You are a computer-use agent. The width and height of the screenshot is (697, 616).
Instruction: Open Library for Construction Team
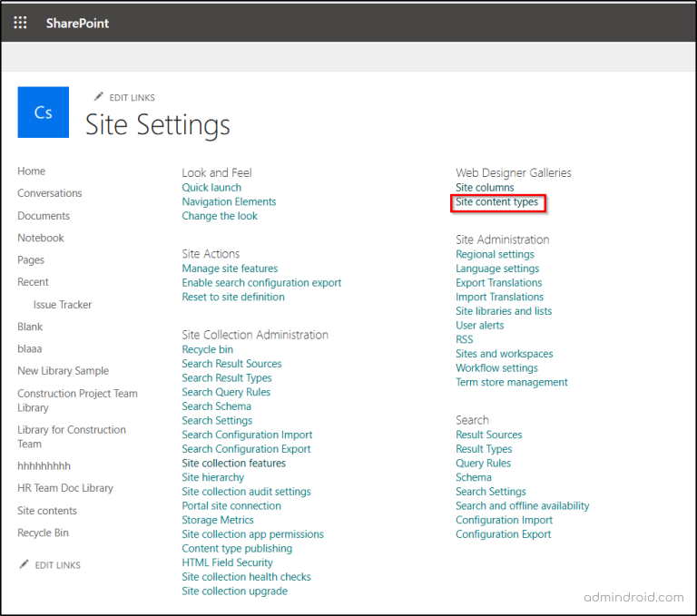[72, 437]
